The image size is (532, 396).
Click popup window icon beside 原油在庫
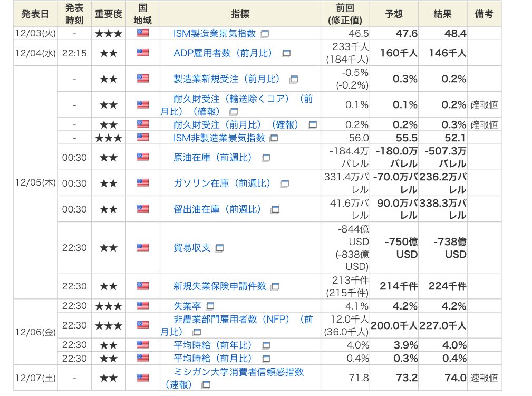[x=266, y=158]
